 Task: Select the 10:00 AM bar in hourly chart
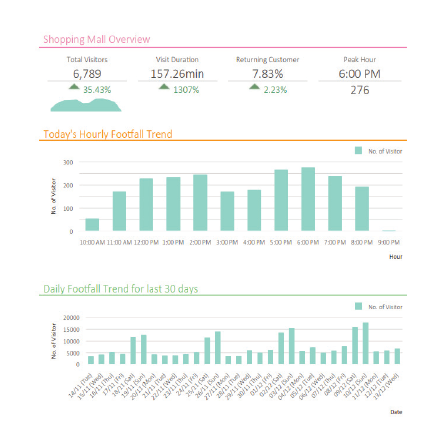92,225
